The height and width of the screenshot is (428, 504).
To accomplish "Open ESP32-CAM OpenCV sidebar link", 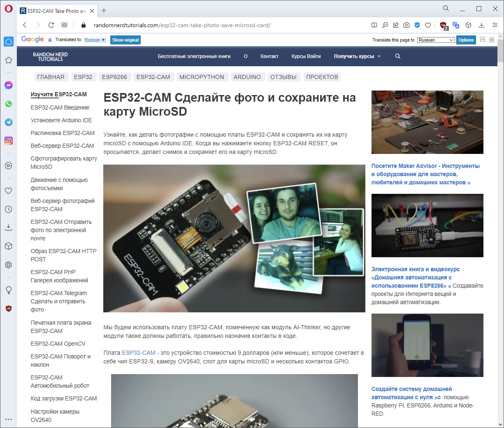I will pyautogui.click(x=58, y=344).
